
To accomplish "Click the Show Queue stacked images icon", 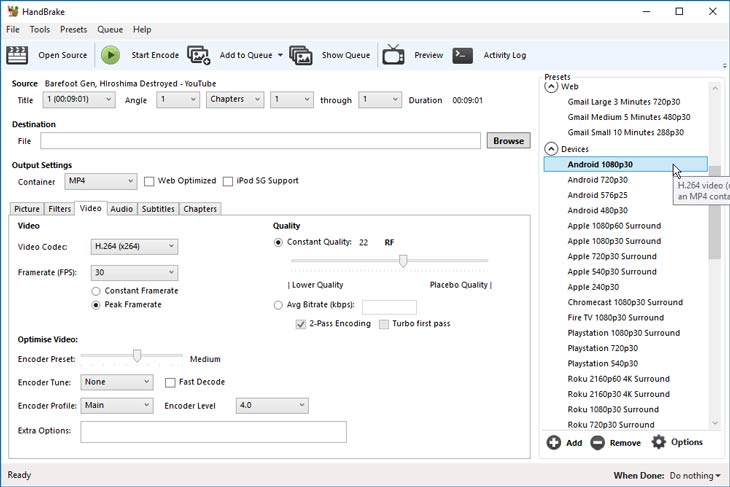I will [x=301, y=55].
